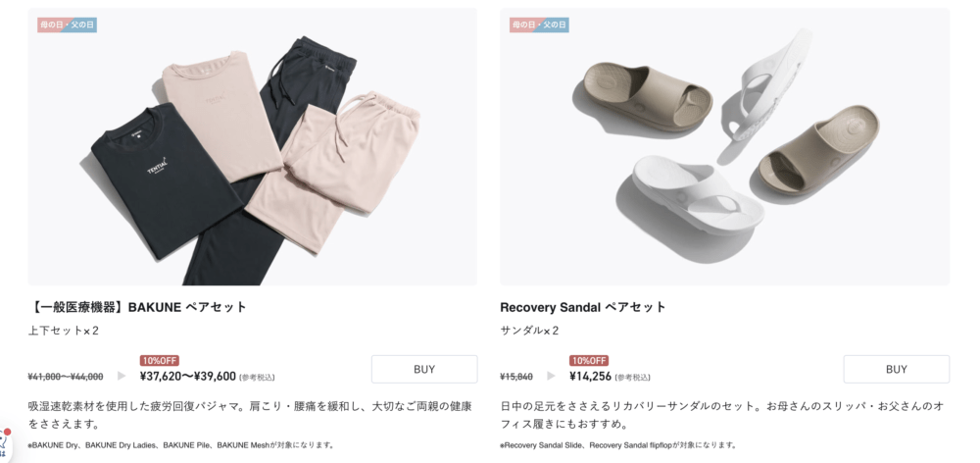Open the BAKUNE pajama product image
Viewport: 980px width, 463px height.
click(253, 146)
